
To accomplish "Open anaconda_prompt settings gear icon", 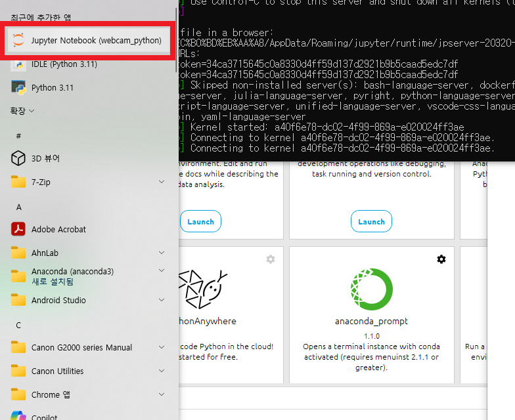I will pos(441,259).
